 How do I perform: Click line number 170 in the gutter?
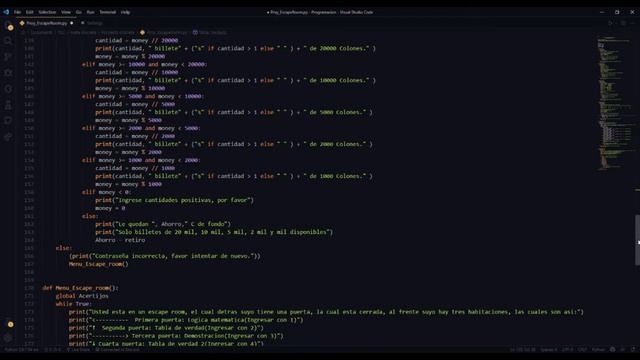[x=29, y=288]
